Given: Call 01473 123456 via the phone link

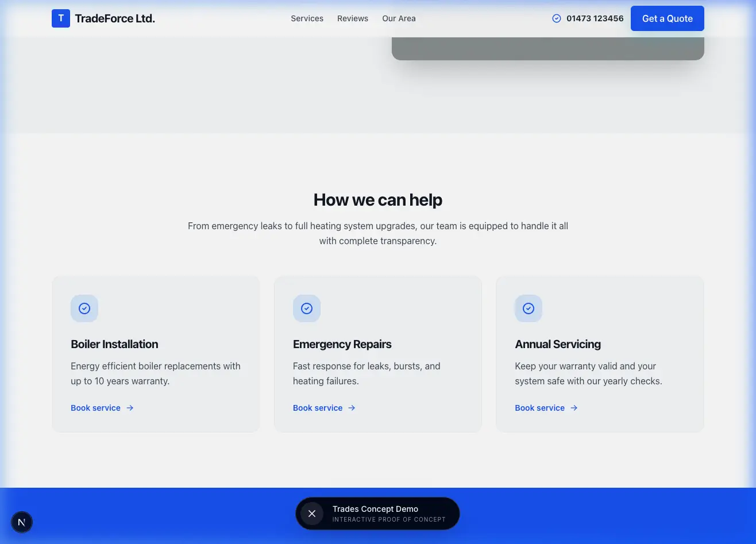Looking at the screenshot, I should (595, 18).
